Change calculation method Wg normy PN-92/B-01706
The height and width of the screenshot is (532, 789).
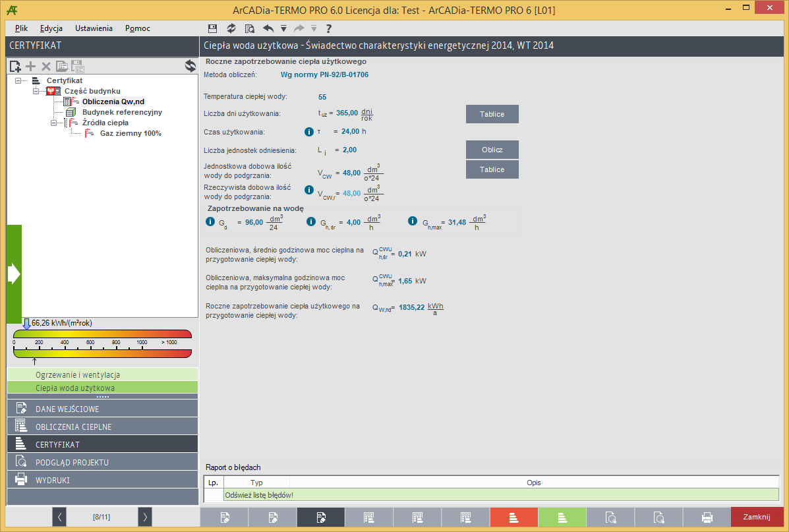pyautogui.click(x=324, y=74)
